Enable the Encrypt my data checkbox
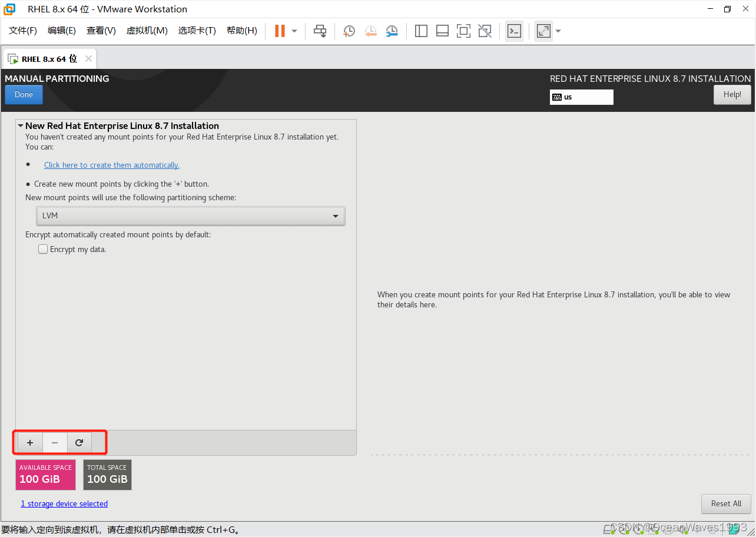 point(43,249)
